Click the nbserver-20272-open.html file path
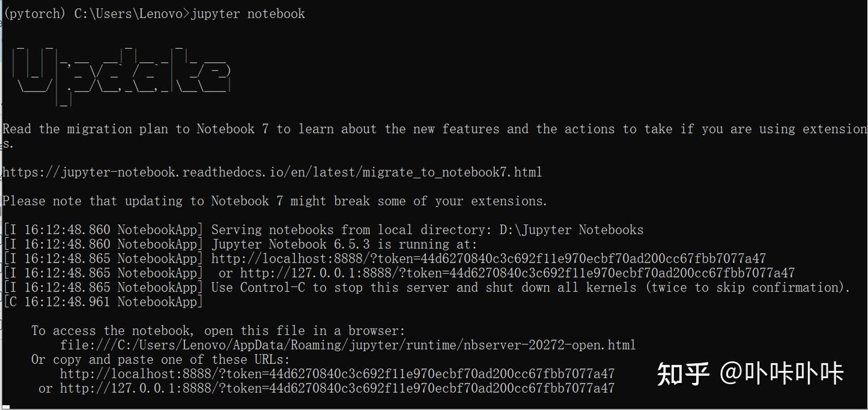Screen dimensions: 868x410 348,345
